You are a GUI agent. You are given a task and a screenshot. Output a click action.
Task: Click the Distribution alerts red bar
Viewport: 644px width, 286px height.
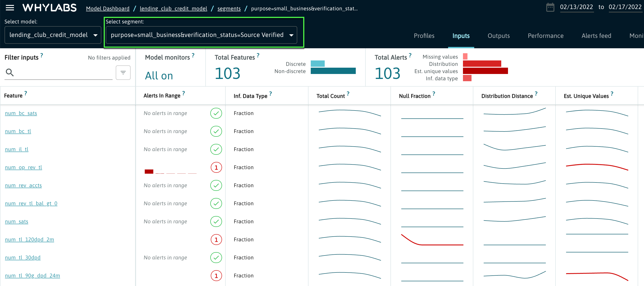tap(482, 64)
